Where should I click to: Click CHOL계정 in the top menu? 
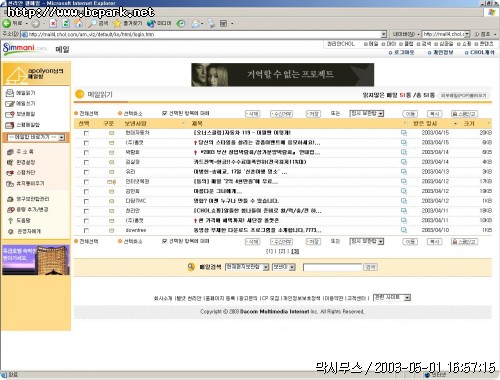pos(482,52)
